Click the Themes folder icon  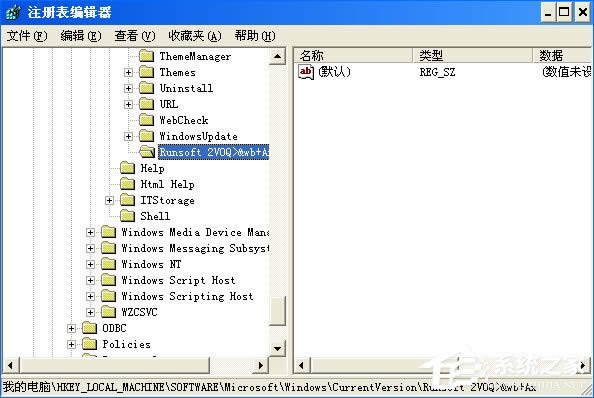pos(146,72)
